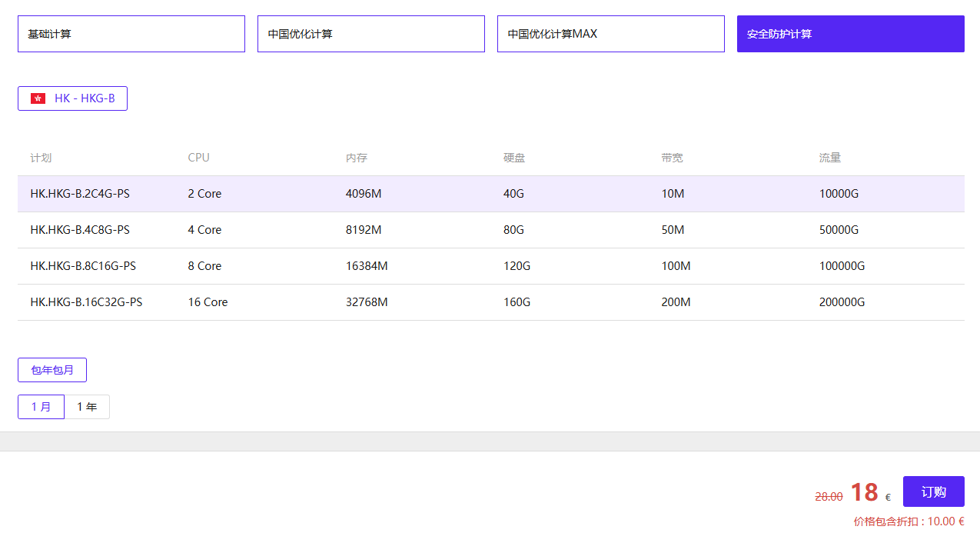This screenshot has height=543, width=980.
Task: Pick the HK.HKG-B.8C16G-PS plan
Action: click(83, 266)
